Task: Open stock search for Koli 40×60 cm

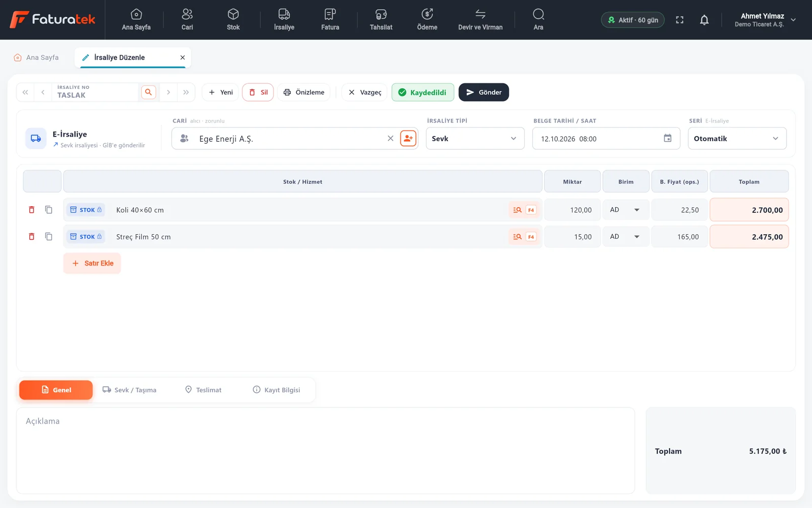Action: [517, 210]
